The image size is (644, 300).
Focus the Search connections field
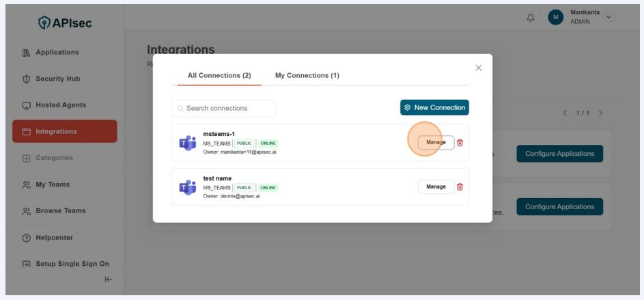(224, 108)
